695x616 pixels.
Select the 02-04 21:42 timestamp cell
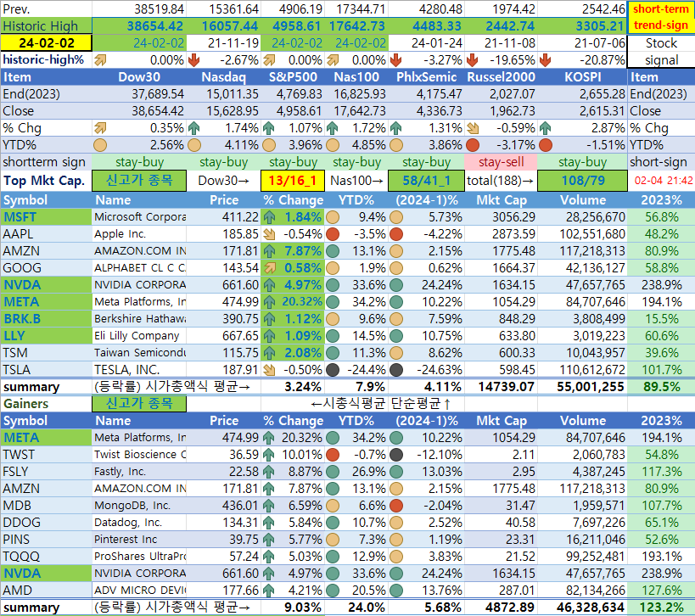pyautogui.click(x=663, y=181)
